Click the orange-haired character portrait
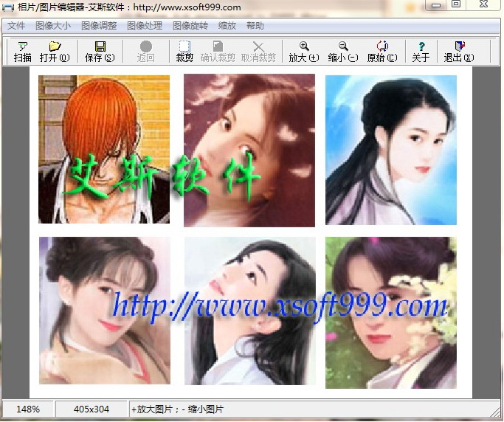Viewport: 504px width, 422px height. (x=104, y=149)
